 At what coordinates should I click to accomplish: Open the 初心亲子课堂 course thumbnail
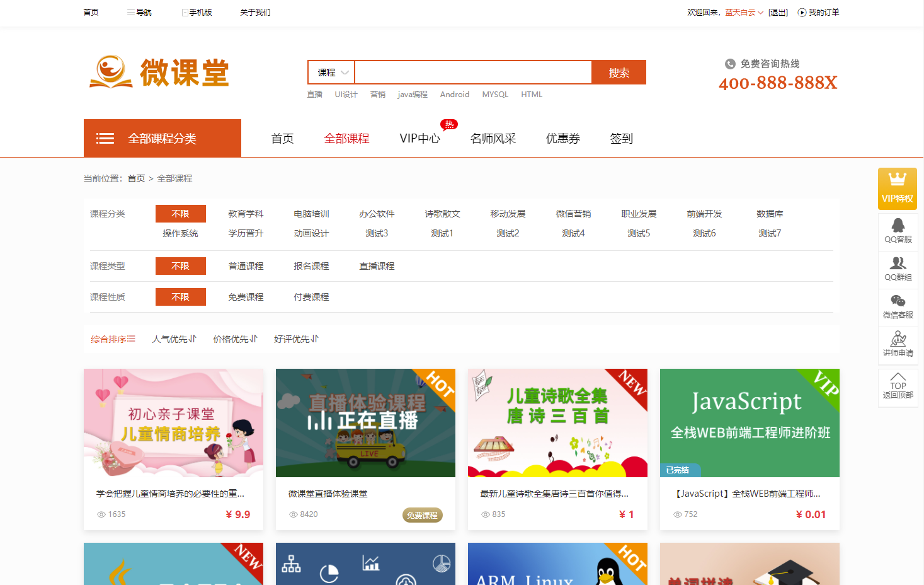pos(173,423)
